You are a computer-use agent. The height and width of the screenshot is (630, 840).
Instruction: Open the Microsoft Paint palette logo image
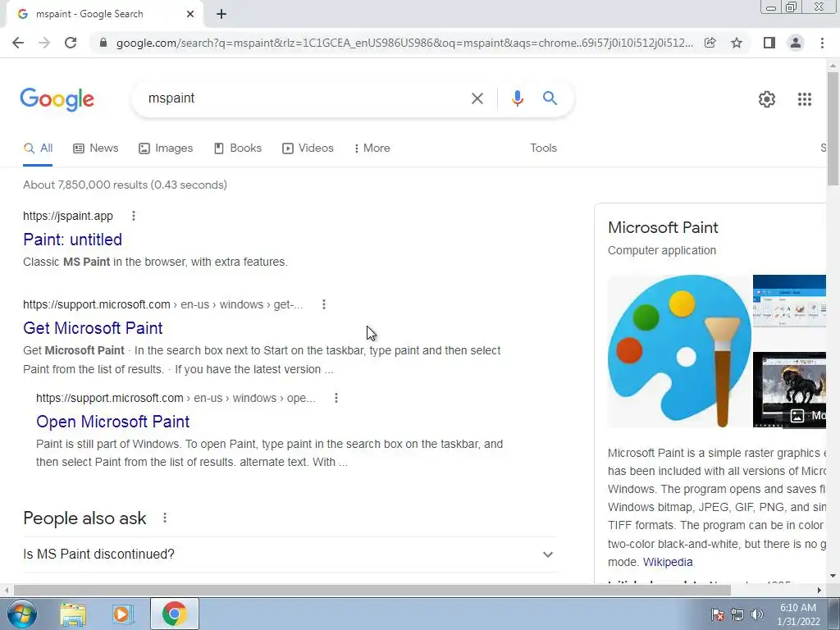[679, 351]
